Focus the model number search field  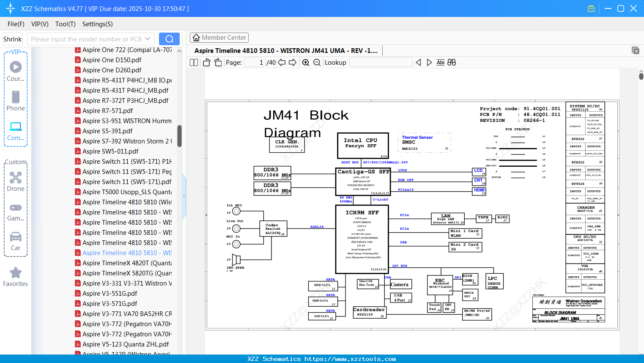click(x=86, y=39)
